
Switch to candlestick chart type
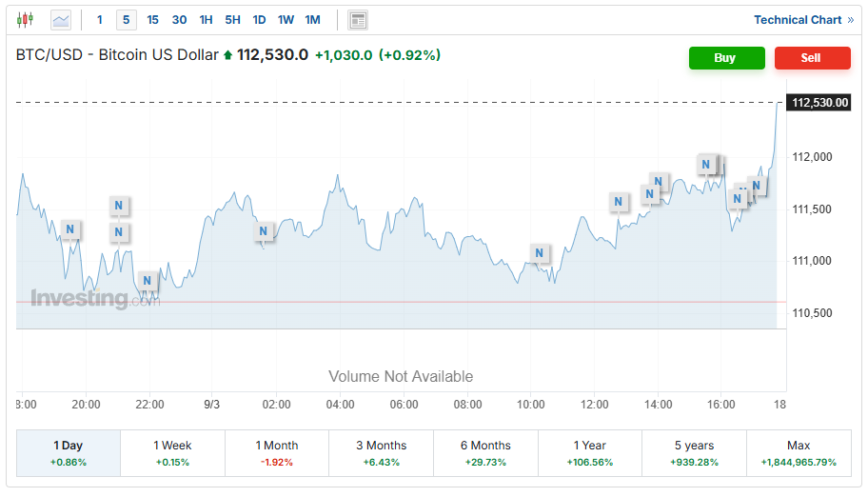point(25,20)
